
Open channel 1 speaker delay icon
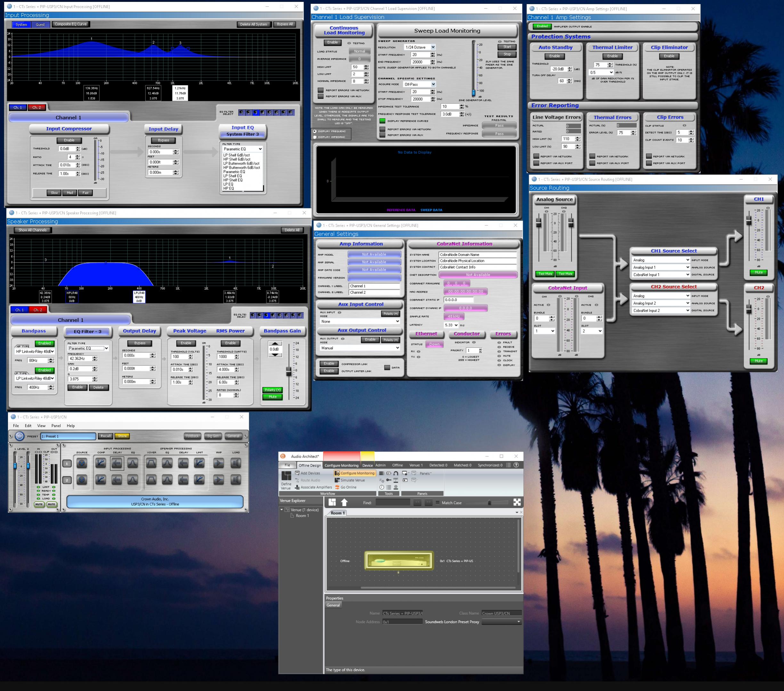point(183,463)
